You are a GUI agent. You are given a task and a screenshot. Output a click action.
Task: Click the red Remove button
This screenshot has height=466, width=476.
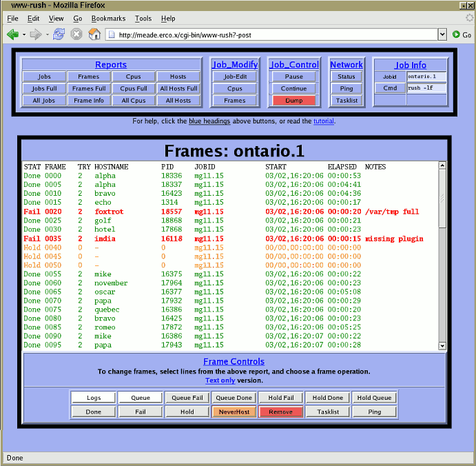click(281, 412)
